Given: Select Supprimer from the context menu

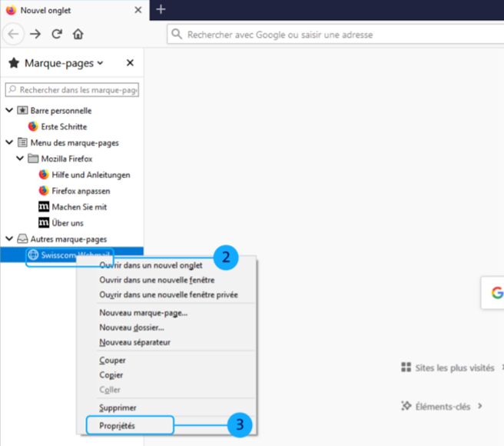Looking at the screenshot, I should pyautogui.click(x=118, y=408).
